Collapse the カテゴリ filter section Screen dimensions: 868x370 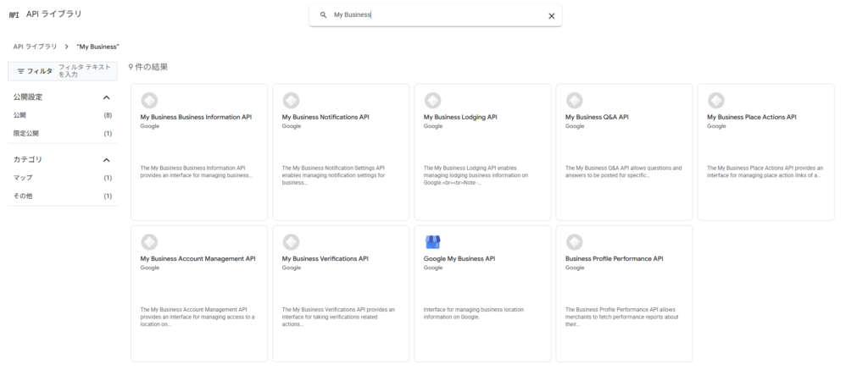click(x=106, y=160)
